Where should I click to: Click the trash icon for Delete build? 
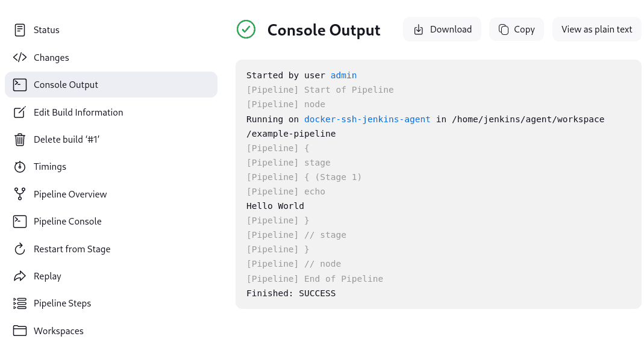20,140
